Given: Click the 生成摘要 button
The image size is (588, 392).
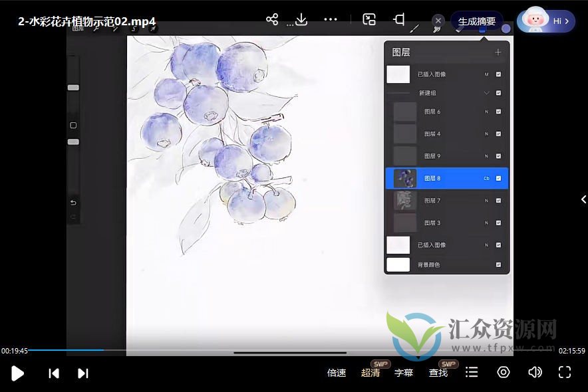Looking at the screenshot, I should [x=478, y=21].
